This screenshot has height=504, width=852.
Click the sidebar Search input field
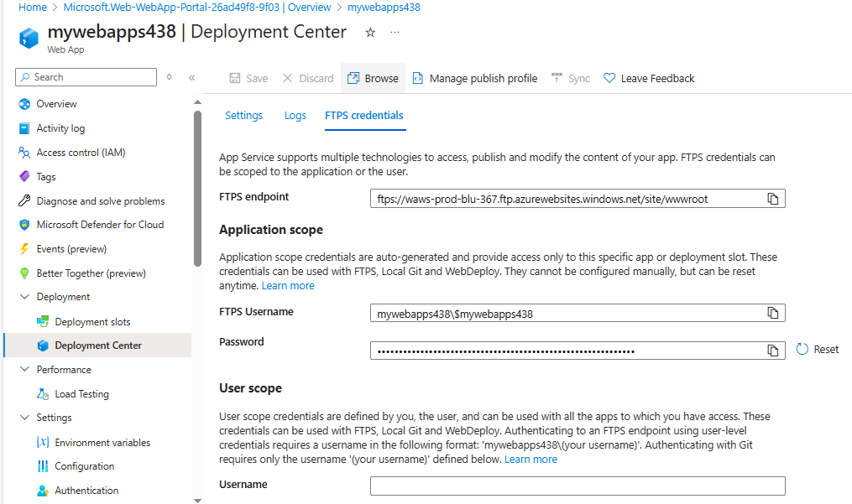point(86,77)
